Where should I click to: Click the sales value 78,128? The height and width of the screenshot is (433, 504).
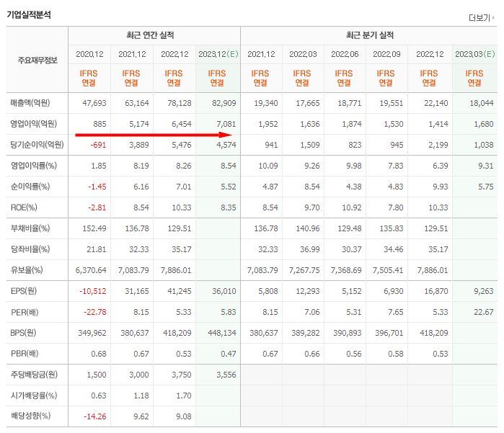coord(180,103)
